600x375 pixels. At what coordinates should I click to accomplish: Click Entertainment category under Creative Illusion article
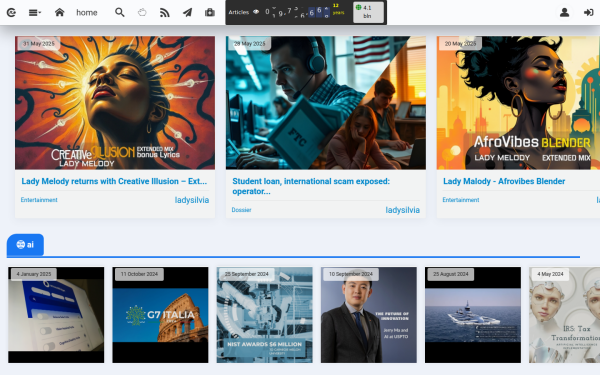[39, 200]
